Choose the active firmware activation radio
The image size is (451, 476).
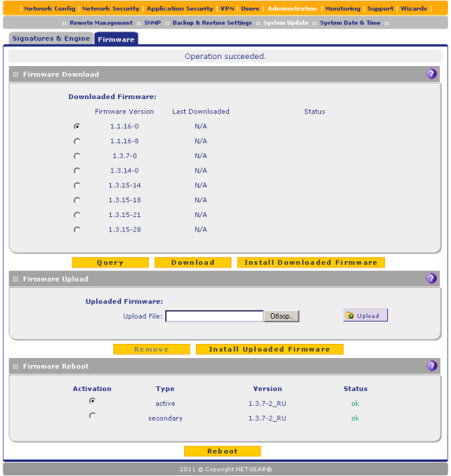92,400
